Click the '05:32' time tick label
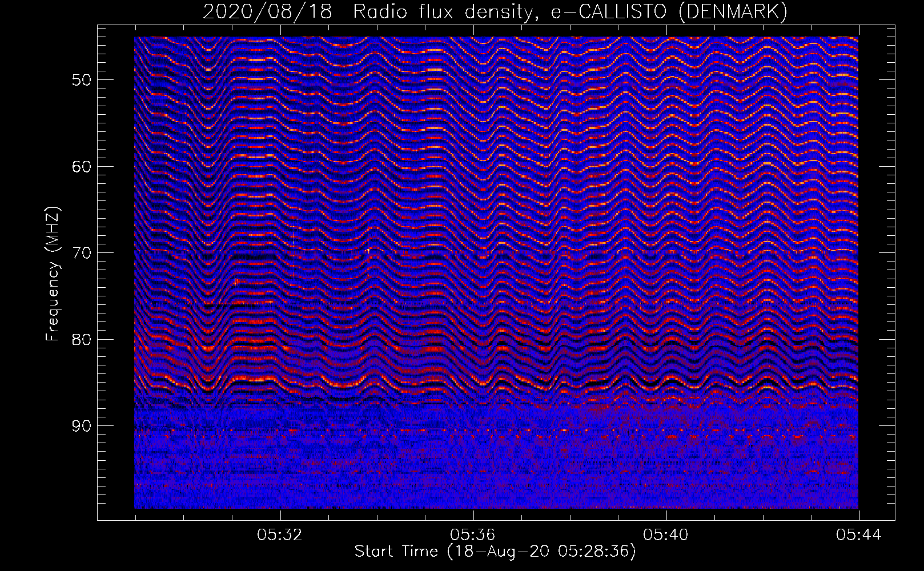Image resolution: width=924 pixels, height=571 pixels. (x=280, y=535)
